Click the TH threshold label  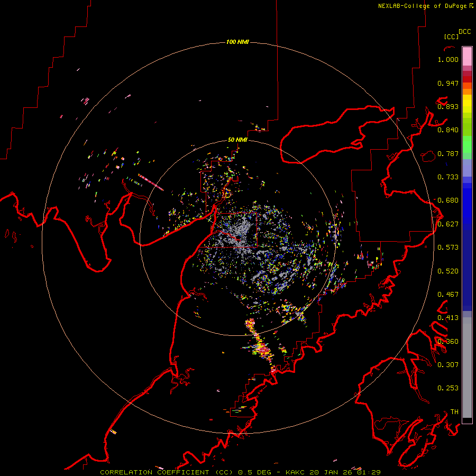pyautogui.click(x=454, y=411)
